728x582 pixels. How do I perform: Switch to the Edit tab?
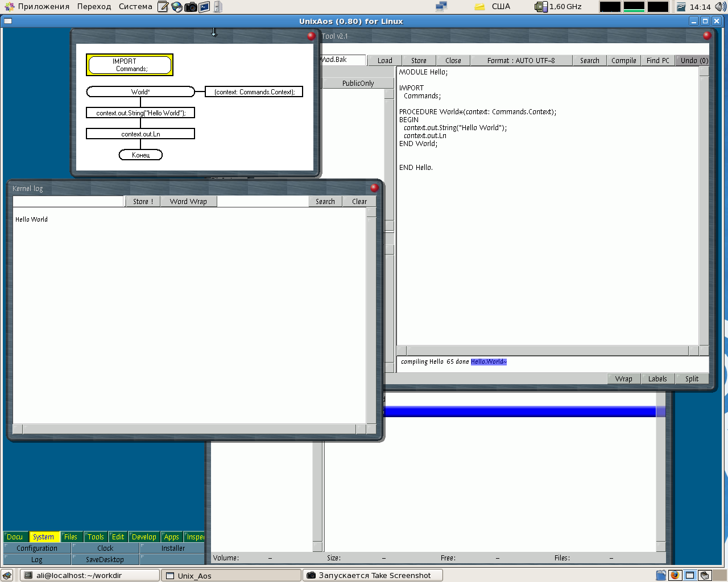pos(118,537)
